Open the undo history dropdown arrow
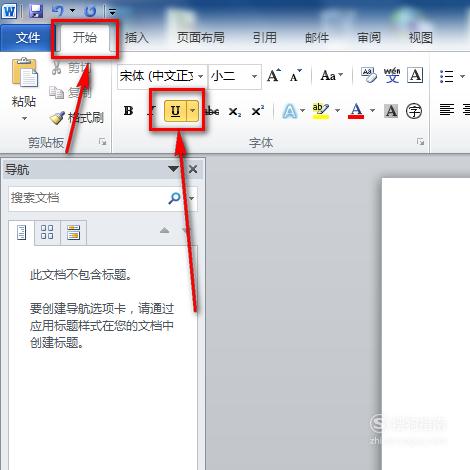Image resolution: width=470 pixels, height=470 pixels. pos(72,11)
